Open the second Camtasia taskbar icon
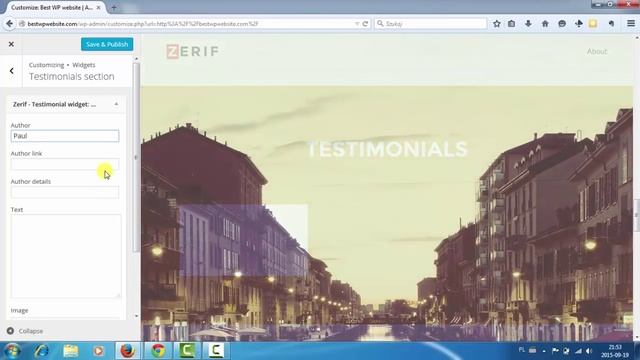 216,351
